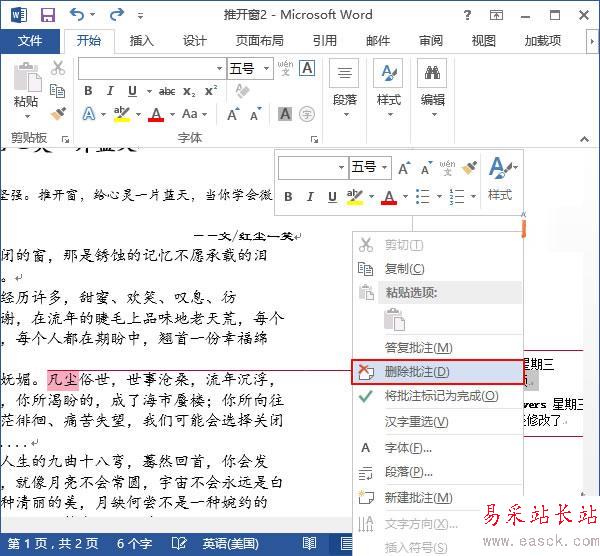600x556 pixels.
Task: Toggle Bold on the mini toolbar
Action: [x=289, y=197]
